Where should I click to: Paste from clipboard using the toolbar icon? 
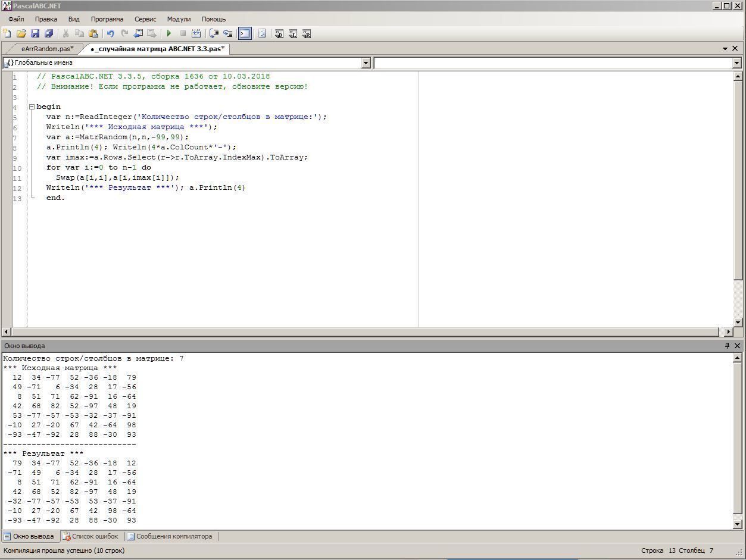pos(93,34)
